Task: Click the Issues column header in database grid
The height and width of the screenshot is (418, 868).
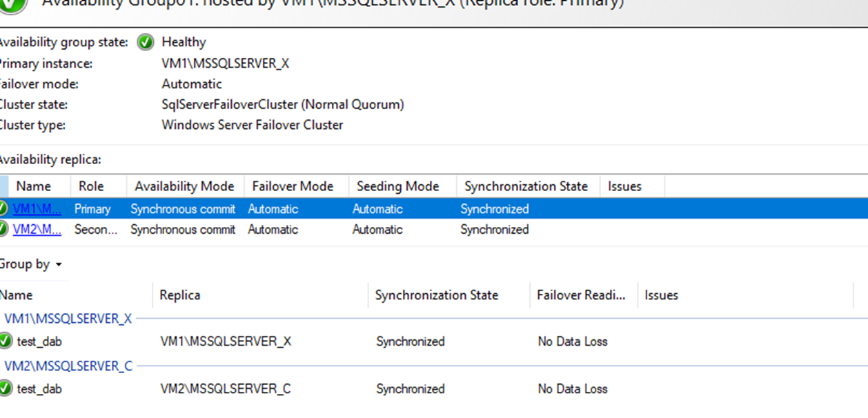Action: point(660,295)
